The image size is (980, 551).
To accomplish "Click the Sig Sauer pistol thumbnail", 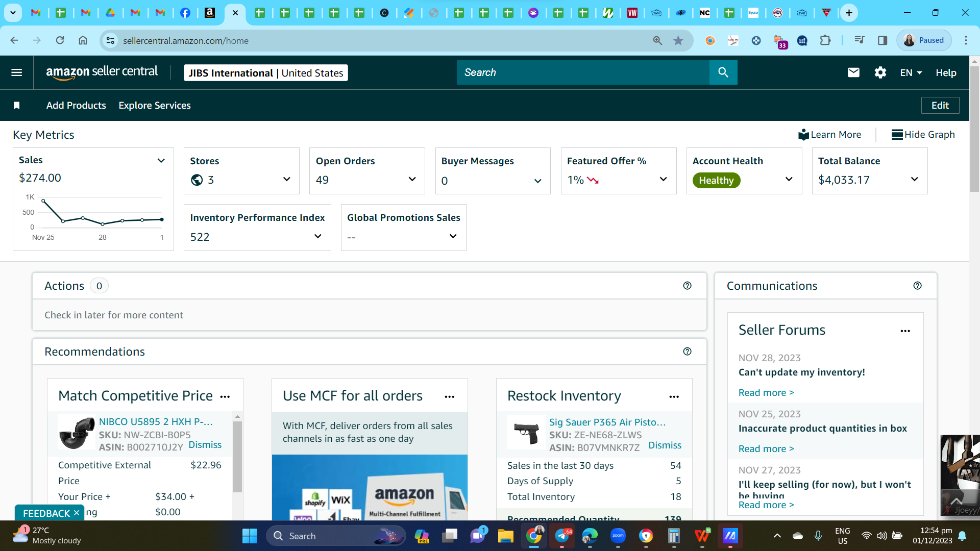I will 526,433.
